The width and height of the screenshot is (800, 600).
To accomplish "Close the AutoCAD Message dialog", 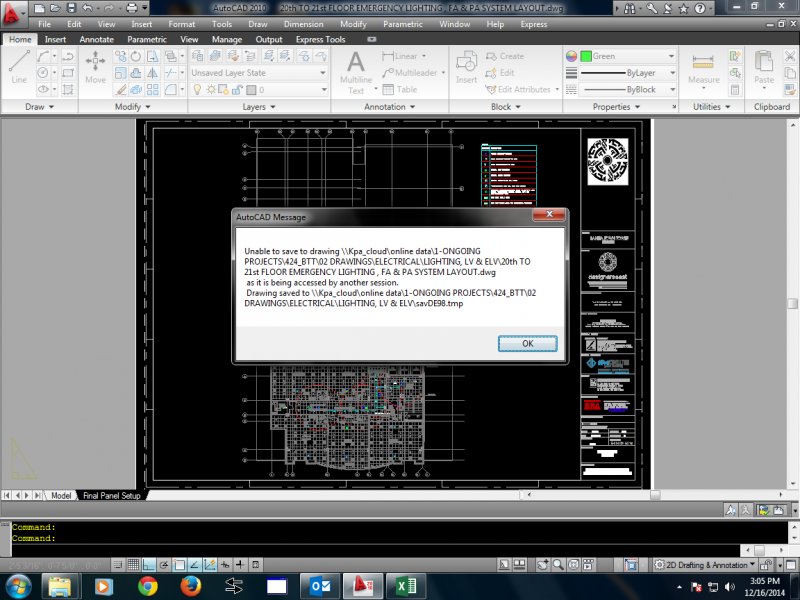I will click(x=549, y=214).
